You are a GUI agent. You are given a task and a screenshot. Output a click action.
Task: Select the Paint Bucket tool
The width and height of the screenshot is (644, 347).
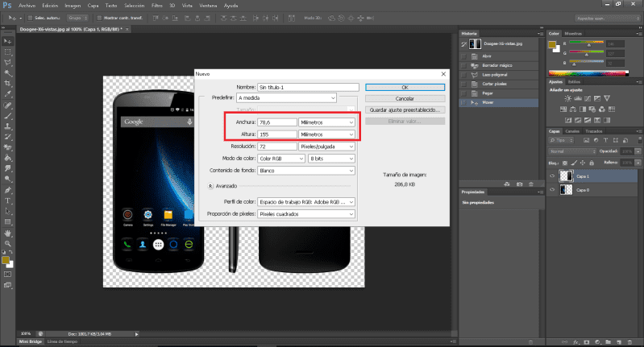[7, 159]
